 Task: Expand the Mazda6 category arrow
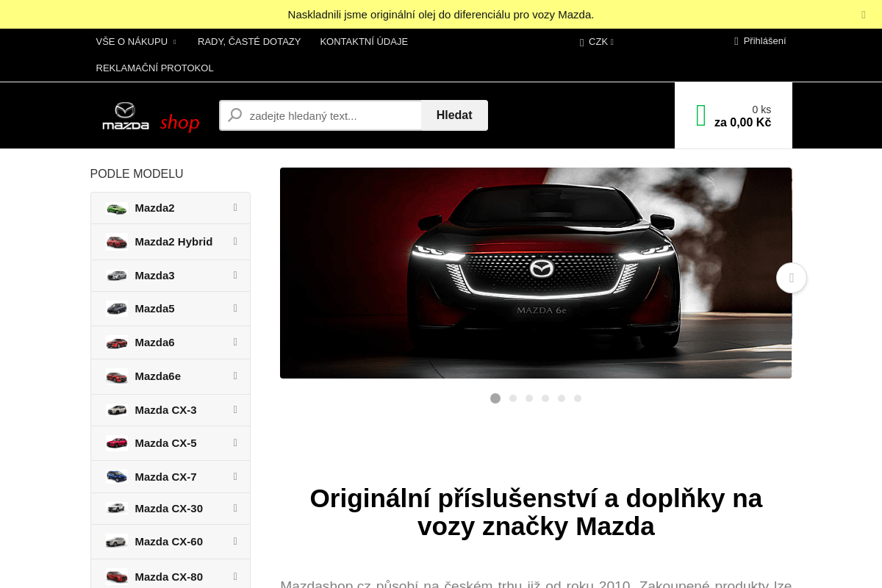pos(235,342)
